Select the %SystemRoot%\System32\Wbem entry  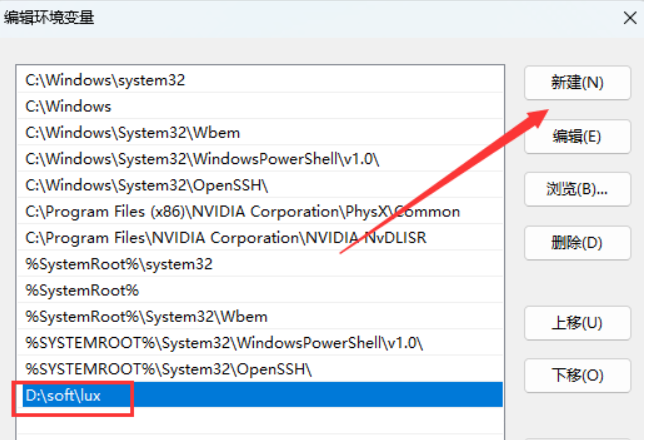click(x=146, y=317)
